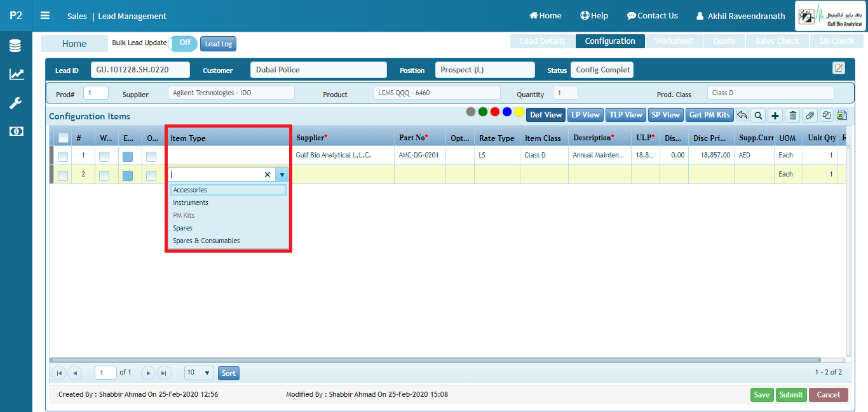This screenshot has height=412, width=868.
Task: Choose Spares & Consumables option
Action: pyautogui.click(x=229, y=241)
